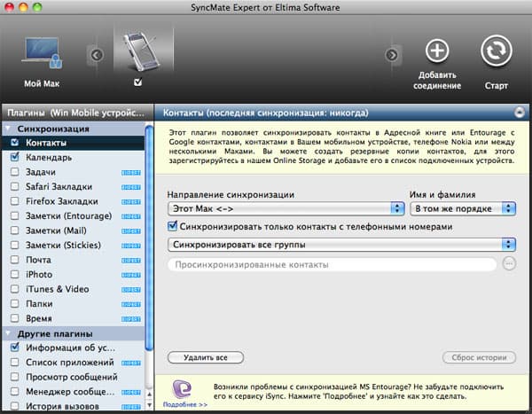Click the scrollbar down arrow in plugin list
Image resolution: width=532 pixels, height=414 pixels.
pyautogui.click(x=149, y=405)
